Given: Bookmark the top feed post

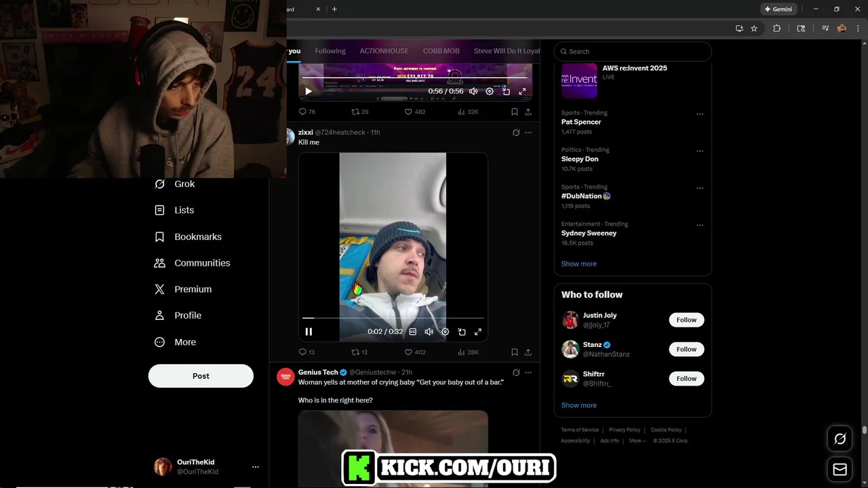Looking at the screenshot, I should [515, 112].
